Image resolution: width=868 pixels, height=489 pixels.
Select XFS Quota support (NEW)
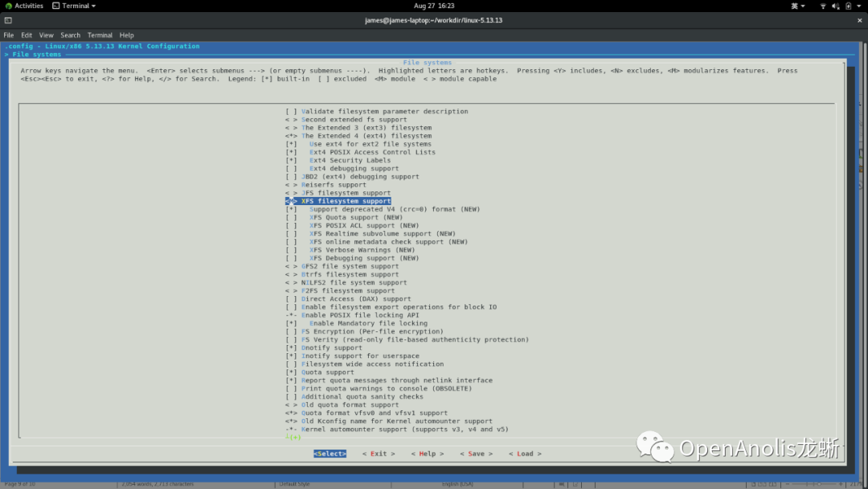[x=344, y=217]
